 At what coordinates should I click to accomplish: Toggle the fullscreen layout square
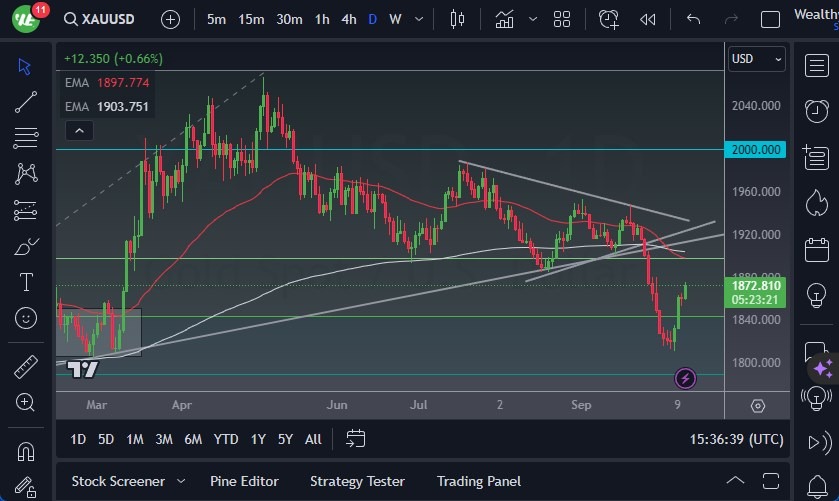pos(770,19)
